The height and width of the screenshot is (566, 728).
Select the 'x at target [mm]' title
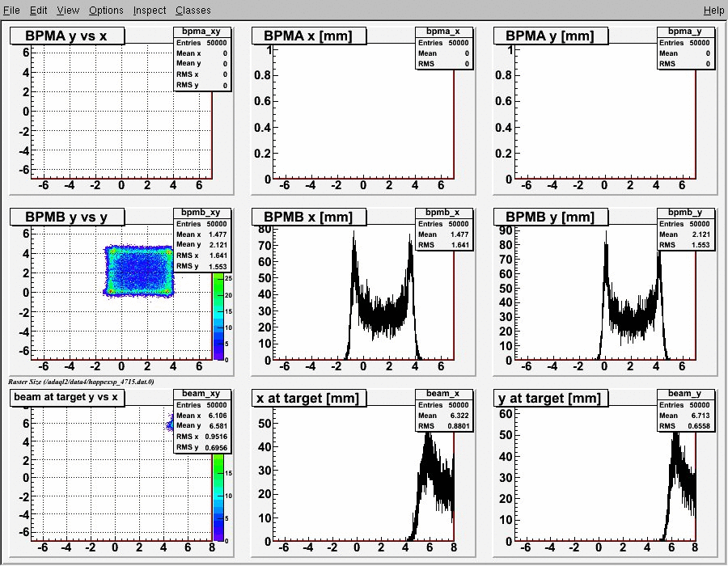click(308, 398)
